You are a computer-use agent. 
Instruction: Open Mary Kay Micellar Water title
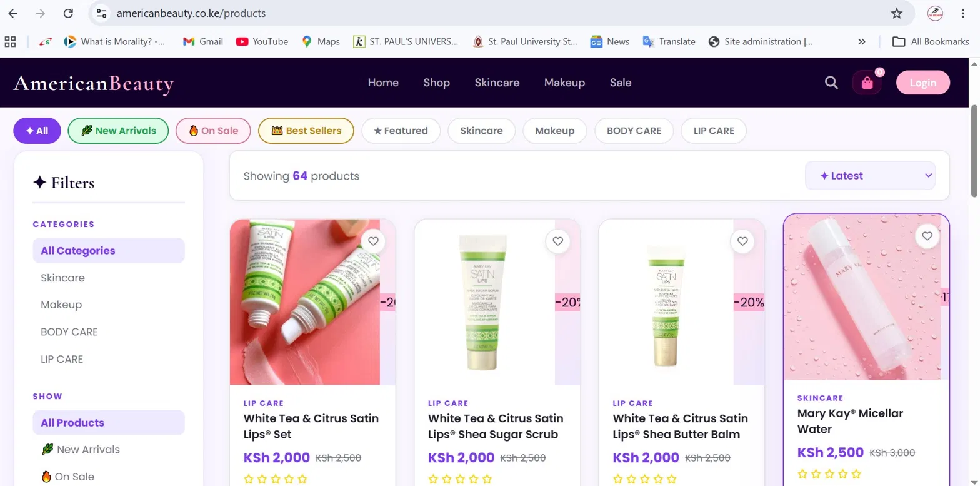(x=850, y=422)
